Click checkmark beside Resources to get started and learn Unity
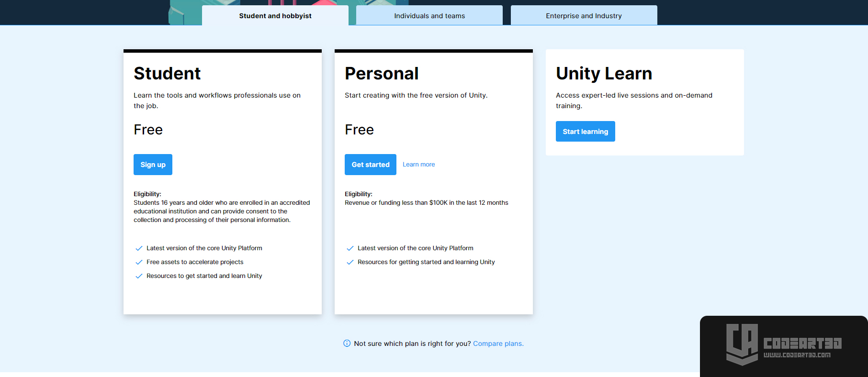Image resolution: width=868 pixels, height=377 pixels. click(x=139, y=276)
